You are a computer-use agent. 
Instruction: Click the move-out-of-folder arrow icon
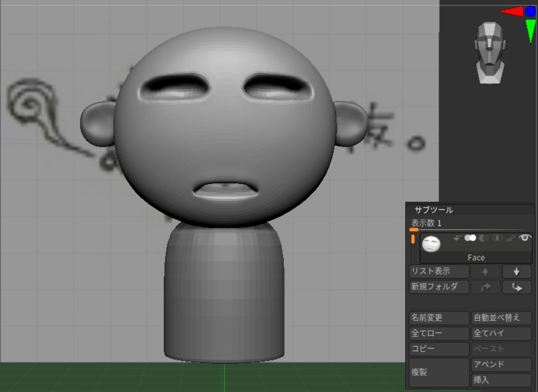(516, 286)
